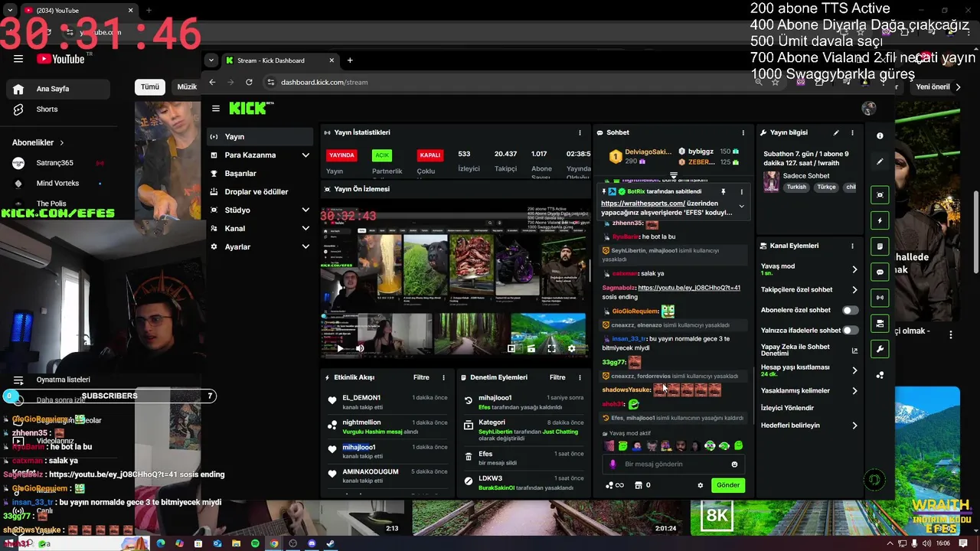
Task: Reload the Kick dashboard page
Action: pyautogui.click(x=249, y=82)
